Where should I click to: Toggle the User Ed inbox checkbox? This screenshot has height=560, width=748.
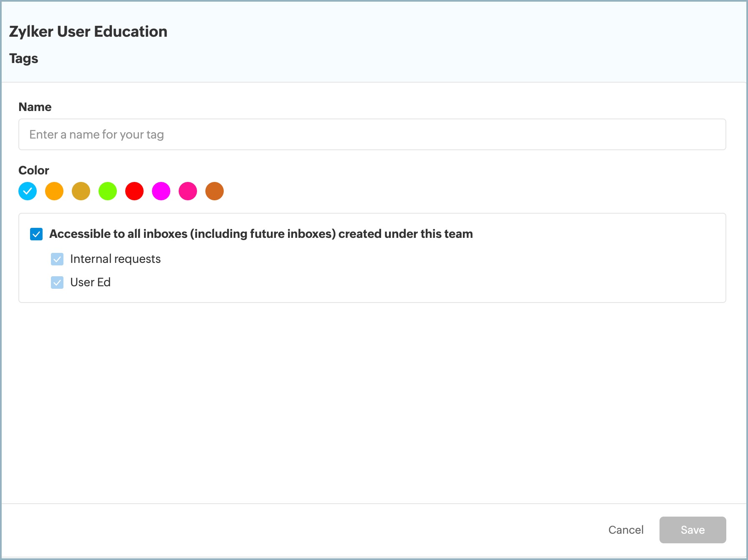click(x=57, y=283)
